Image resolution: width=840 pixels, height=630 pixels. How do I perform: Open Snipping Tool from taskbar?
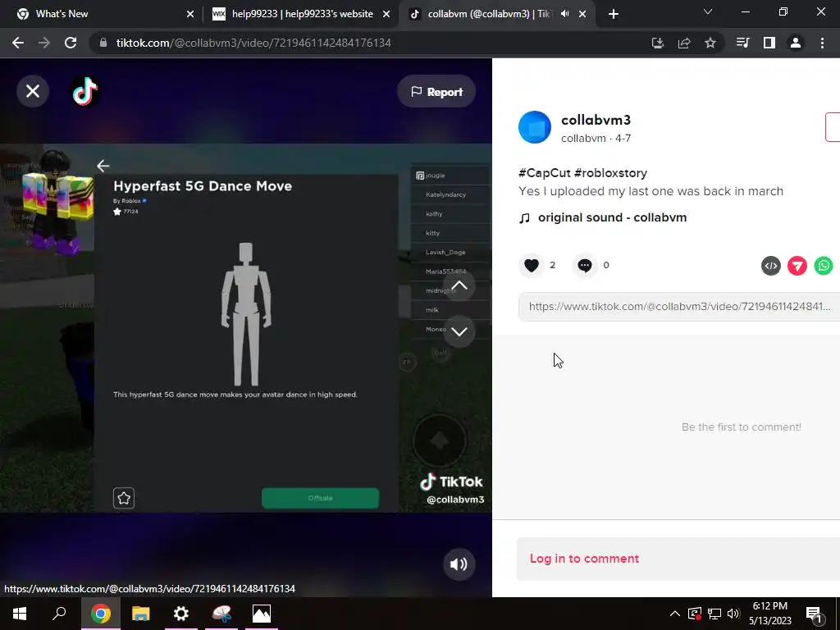pos(221,614)
